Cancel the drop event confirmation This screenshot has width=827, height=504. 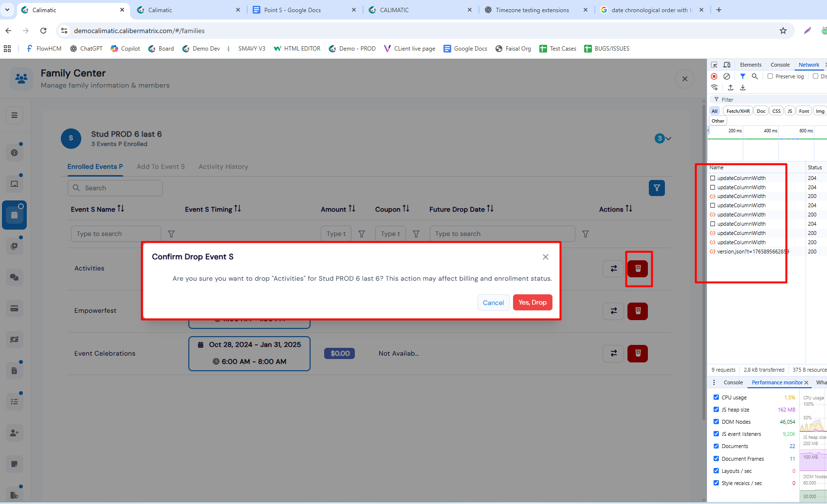493,303
